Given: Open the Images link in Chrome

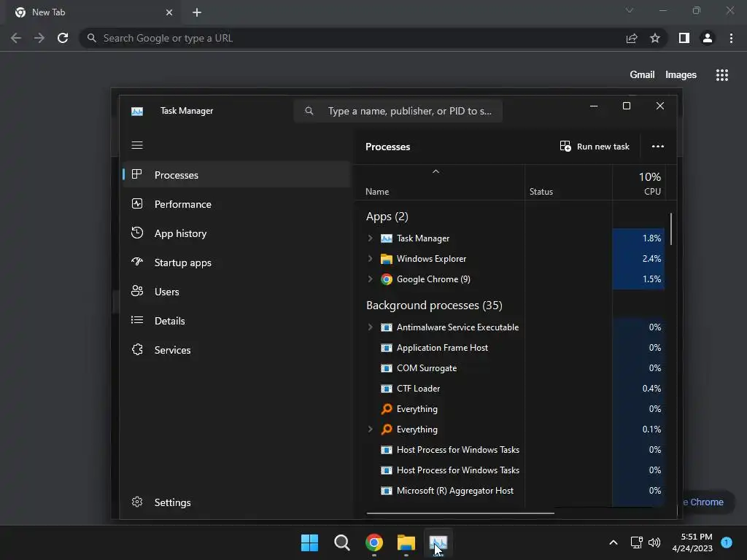Looking at the screenshot, I should [681, 75].
